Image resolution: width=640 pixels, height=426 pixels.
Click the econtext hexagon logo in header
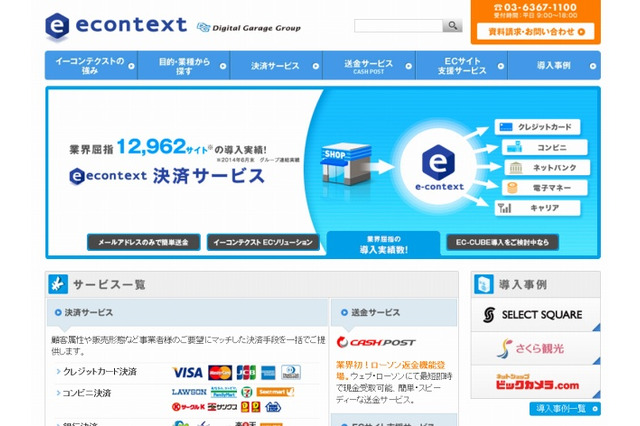pos(57,26)
